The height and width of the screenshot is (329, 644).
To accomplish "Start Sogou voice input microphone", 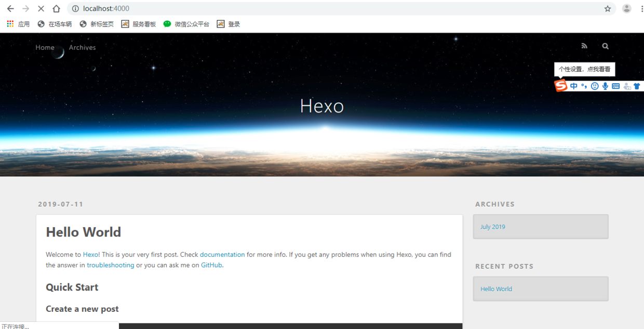I will click(605, 86).
